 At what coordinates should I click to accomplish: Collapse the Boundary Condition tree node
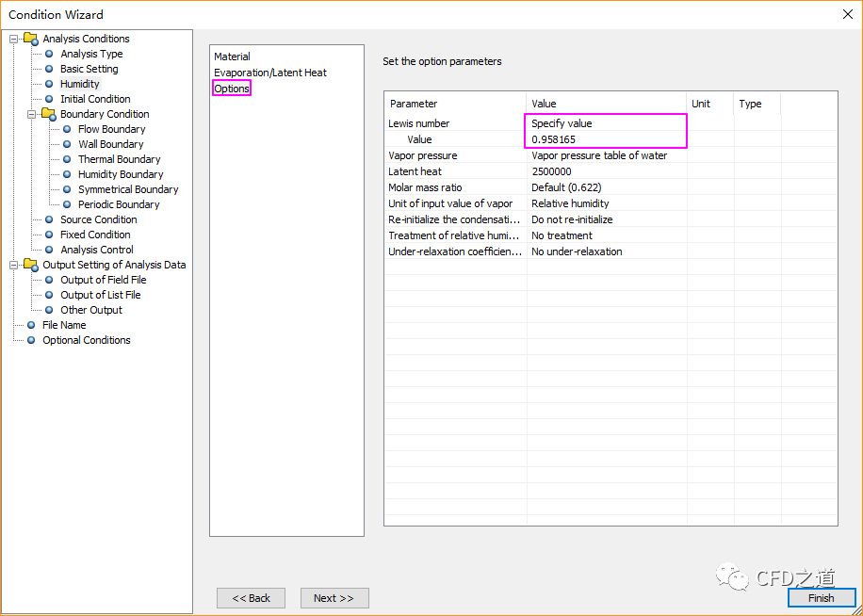click(x=32, y=114)
